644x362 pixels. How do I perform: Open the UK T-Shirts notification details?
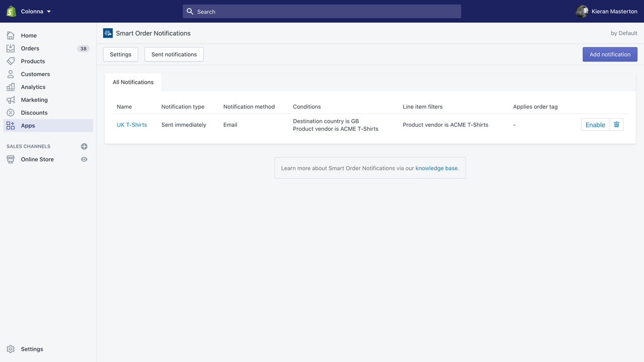coord(131,124)
